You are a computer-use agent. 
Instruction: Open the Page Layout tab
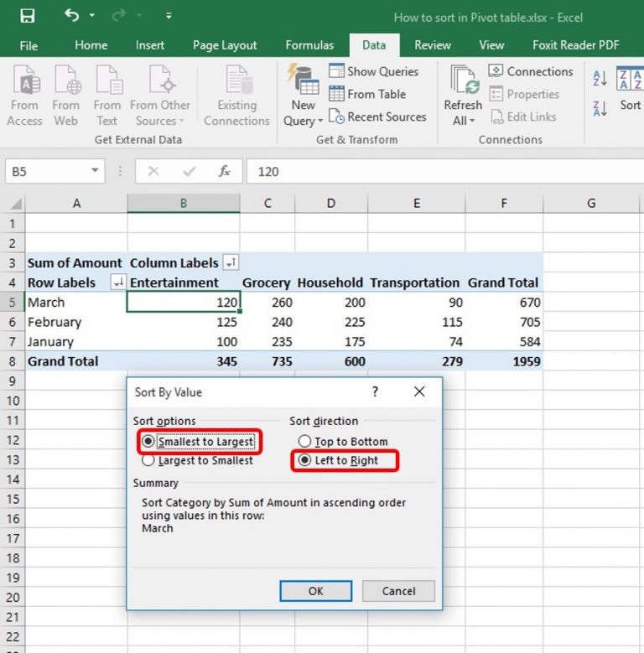coord(225,45)
